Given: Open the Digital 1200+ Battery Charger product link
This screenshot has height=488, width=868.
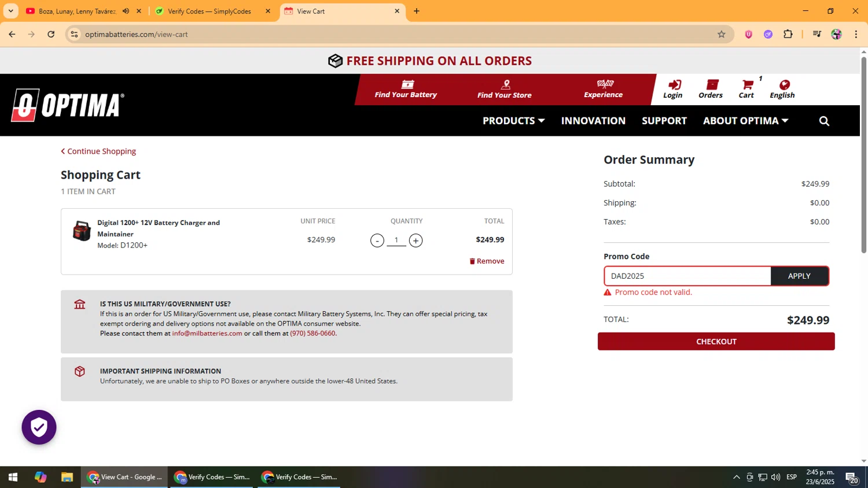Looking at the screenshot, I should coord(159,228).
